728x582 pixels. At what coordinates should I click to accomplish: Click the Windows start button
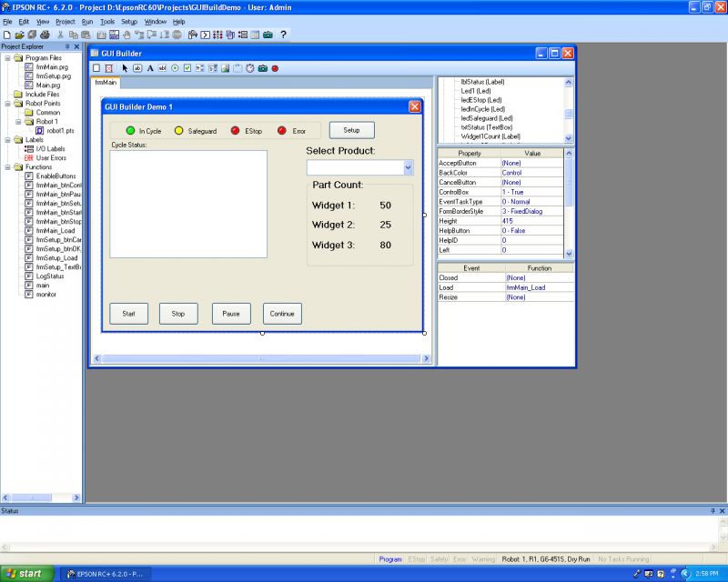coord(27,574)
